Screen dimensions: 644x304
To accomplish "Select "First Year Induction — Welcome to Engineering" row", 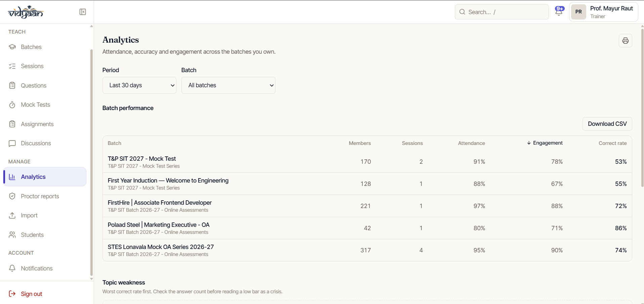I will (367, 184).
